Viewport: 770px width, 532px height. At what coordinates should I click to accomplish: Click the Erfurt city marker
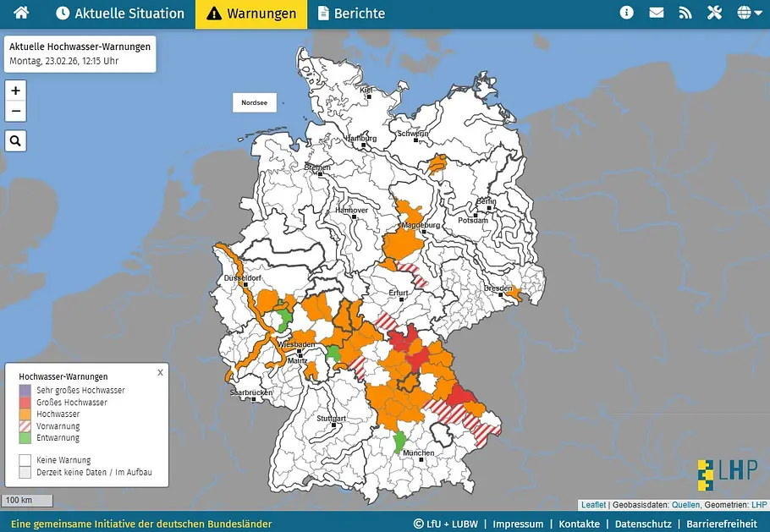tap(402, 299)
